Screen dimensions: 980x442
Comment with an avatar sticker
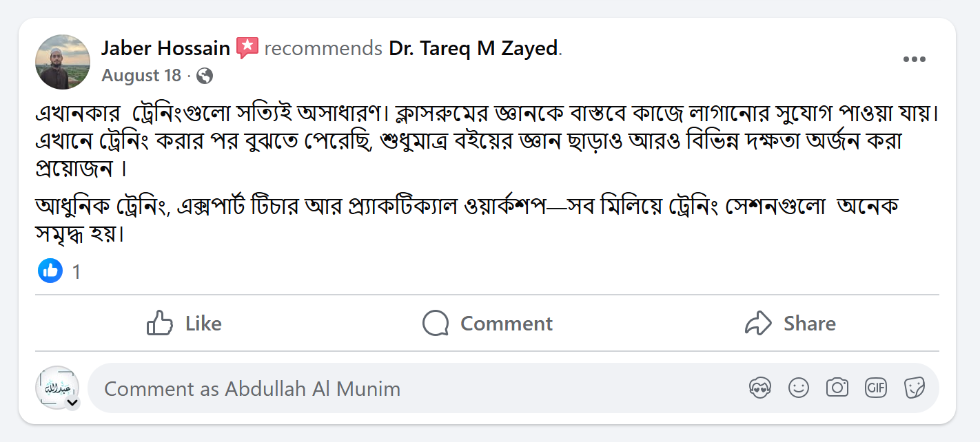click(x=759, y=388)
